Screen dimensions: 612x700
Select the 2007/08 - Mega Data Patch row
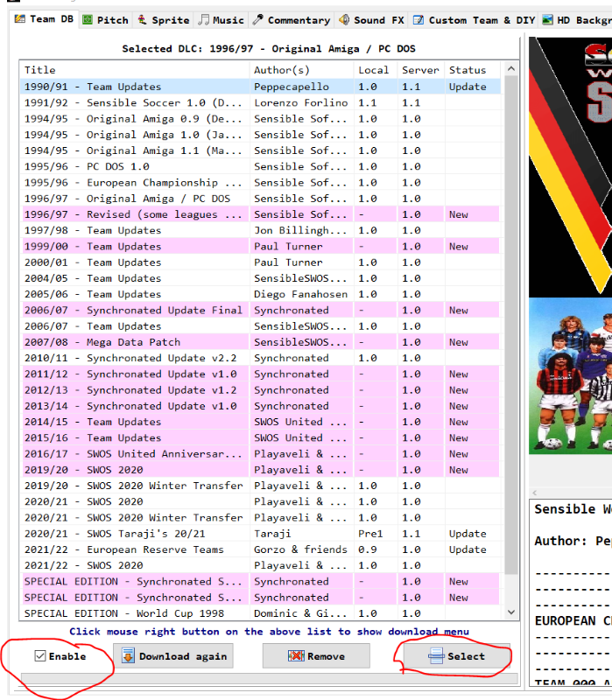pyautogui.click(x=132, y=342)
